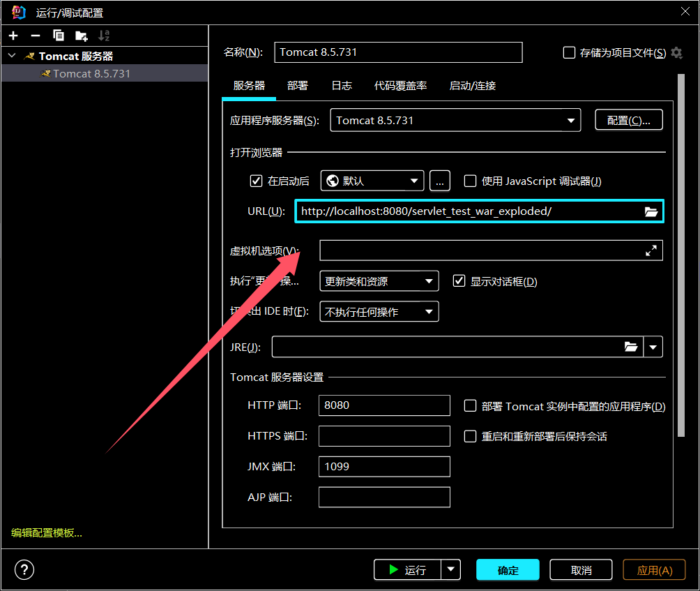The width and height of the screenshot is (700, 591).
Task: Click the AJP port field
Action: click(384, 498)
